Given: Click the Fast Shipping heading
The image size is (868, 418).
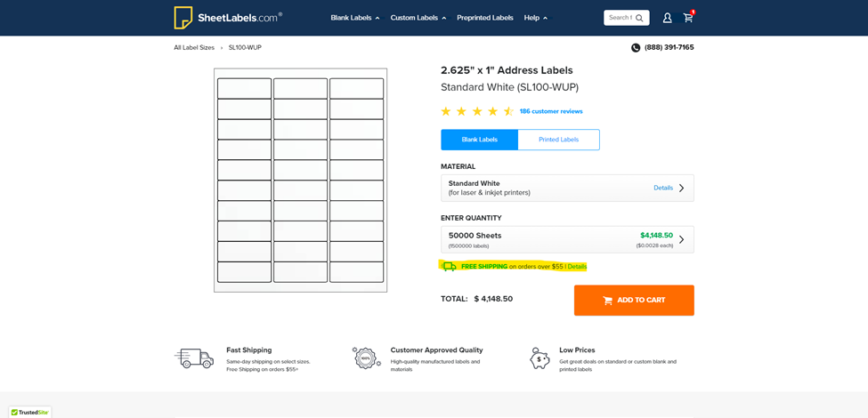Looking at the screenshot, I should [249, 350].
